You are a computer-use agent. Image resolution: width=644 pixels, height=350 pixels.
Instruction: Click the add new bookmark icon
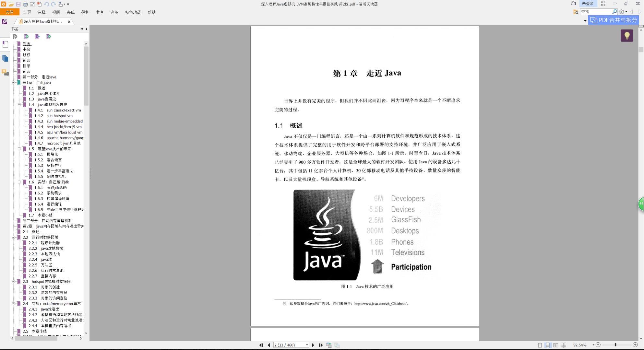tap(27, 37)
